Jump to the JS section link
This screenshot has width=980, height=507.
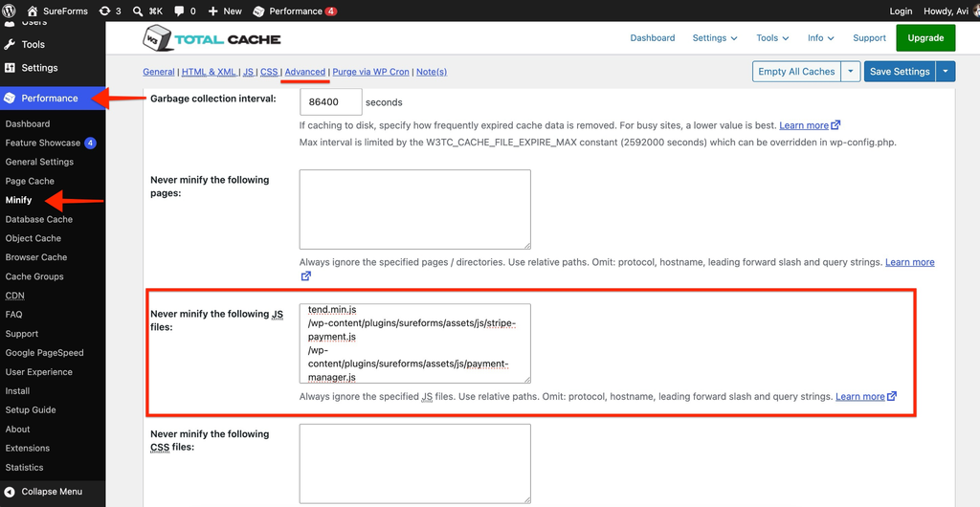248,72
